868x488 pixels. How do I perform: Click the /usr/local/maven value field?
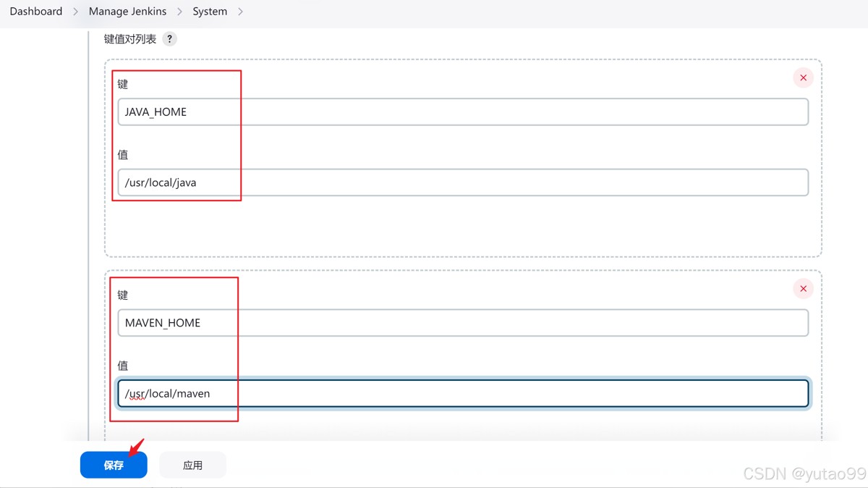[x=463, y=394]
